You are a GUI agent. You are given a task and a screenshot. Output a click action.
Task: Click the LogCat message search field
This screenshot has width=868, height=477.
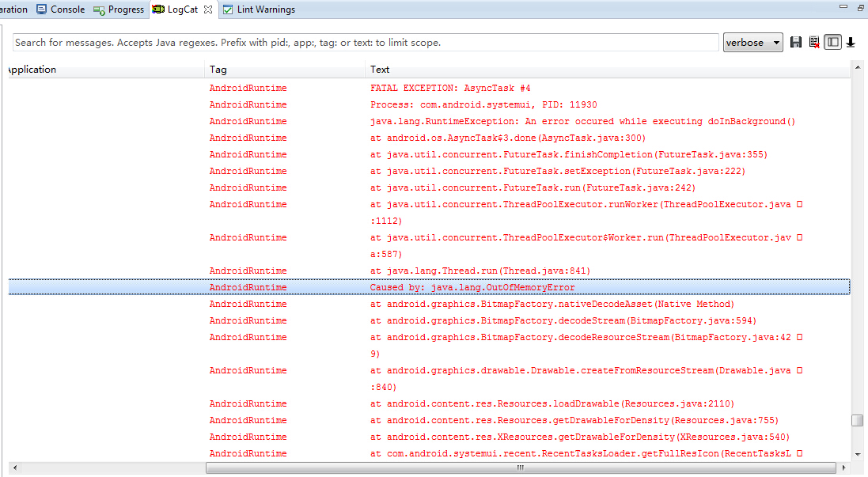click(366, 43)
